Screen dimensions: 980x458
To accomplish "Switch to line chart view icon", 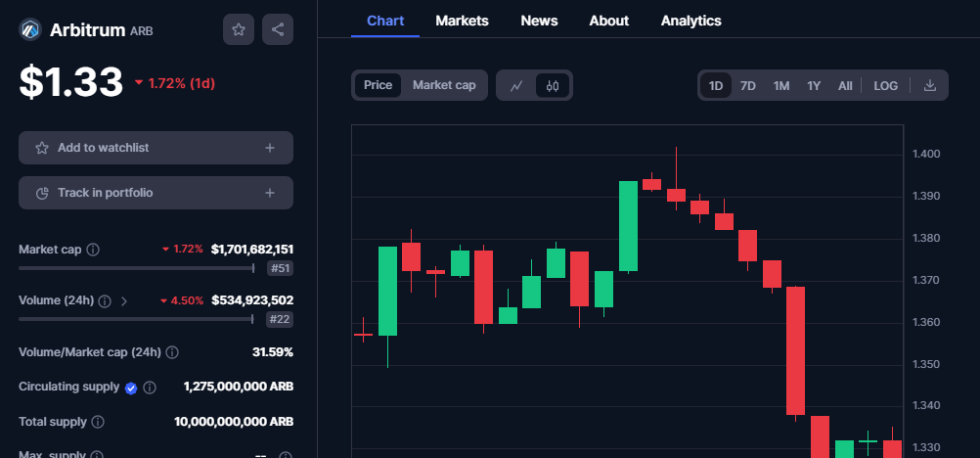I will point(516,86).
